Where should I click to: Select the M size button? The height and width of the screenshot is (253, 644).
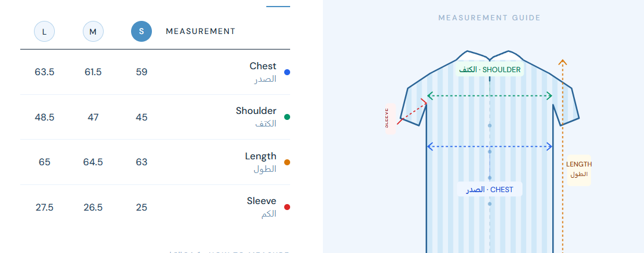click(93, 32)
